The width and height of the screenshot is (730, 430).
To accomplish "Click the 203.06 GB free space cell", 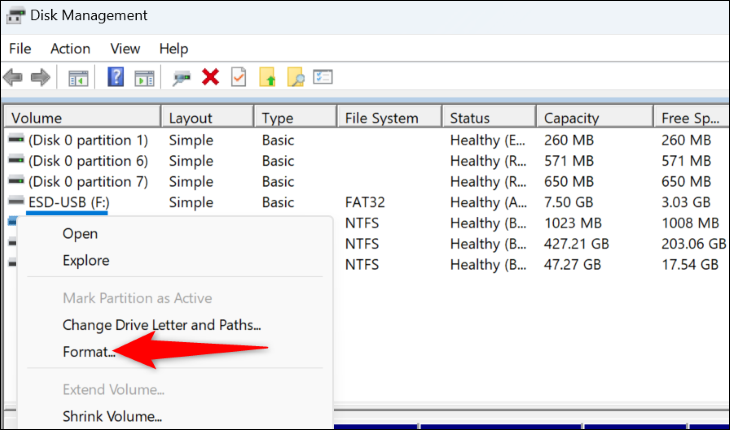I will [694, 244].
